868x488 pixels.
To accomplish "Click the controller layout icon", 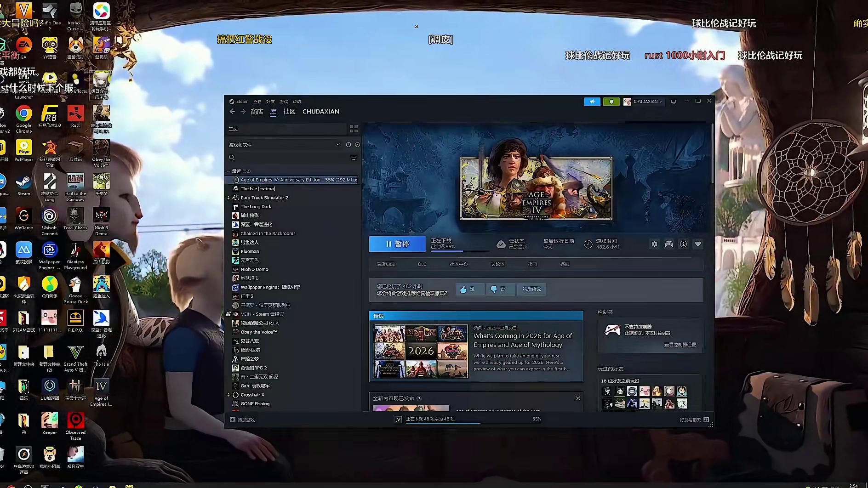I will (669, 244).
